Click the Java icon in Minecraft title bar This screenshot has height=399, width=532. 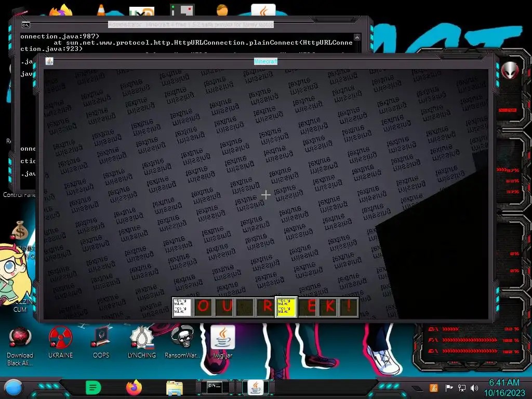coord(49,61)
